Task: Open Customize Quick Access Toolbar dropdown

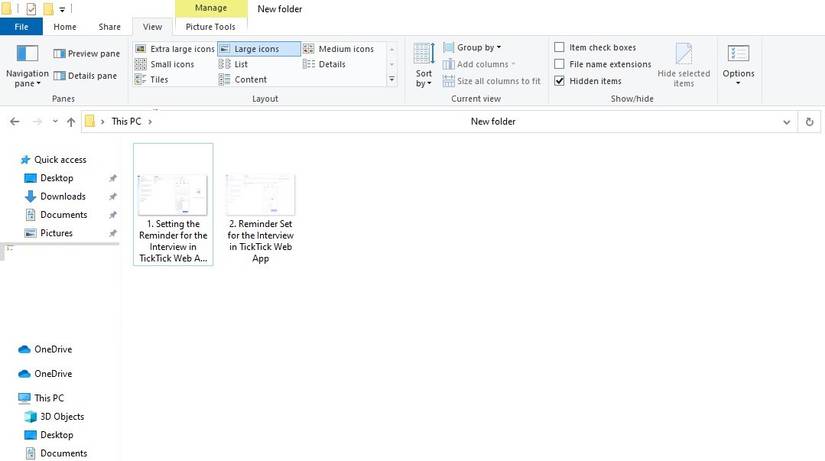Action: (x=62, y=9)
